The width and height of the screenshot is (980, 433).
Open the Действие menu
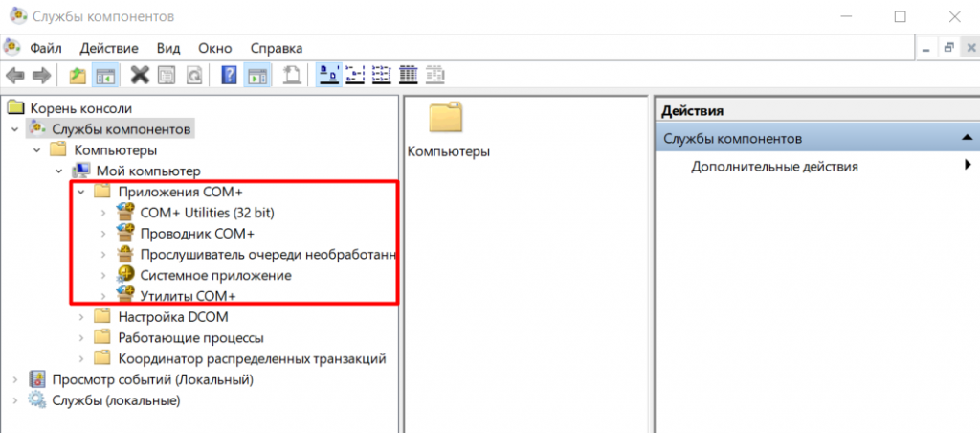click(109, 48)
